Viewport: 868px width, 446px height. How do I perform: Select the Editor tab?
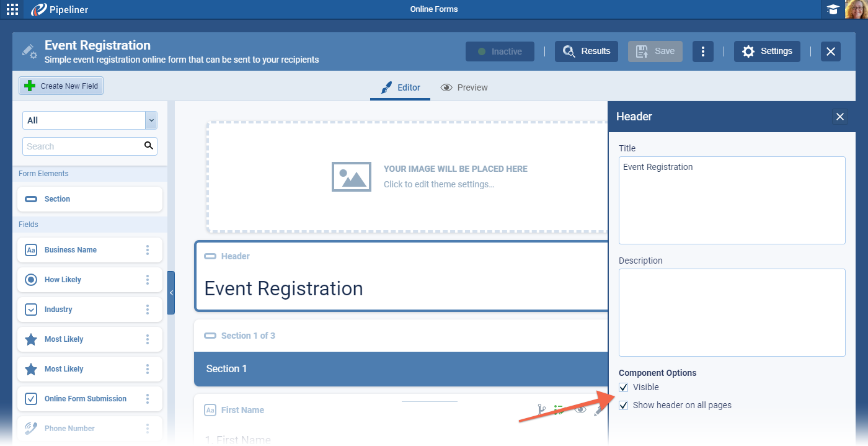pyautogui.click(x=400, y=87)
